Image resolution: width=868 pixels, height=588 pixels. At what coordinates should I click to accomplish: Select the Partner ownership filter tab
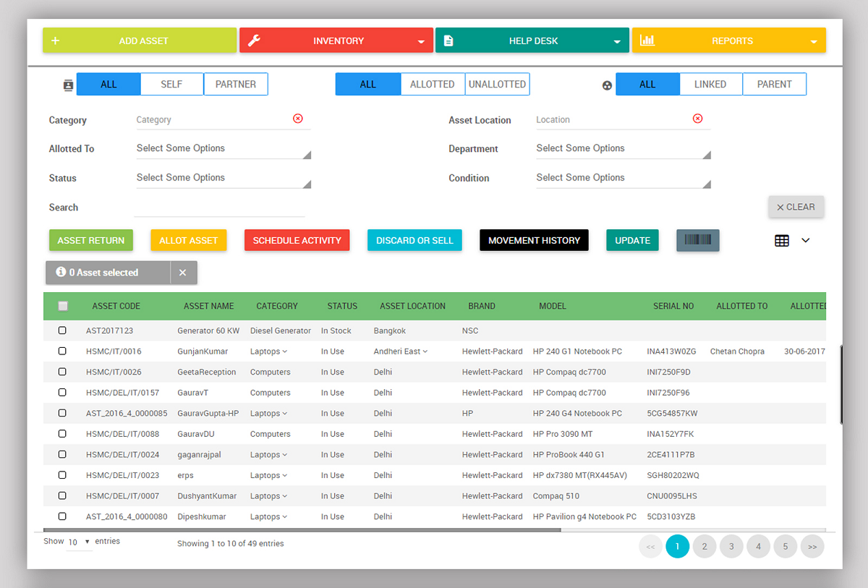[236, 84]
